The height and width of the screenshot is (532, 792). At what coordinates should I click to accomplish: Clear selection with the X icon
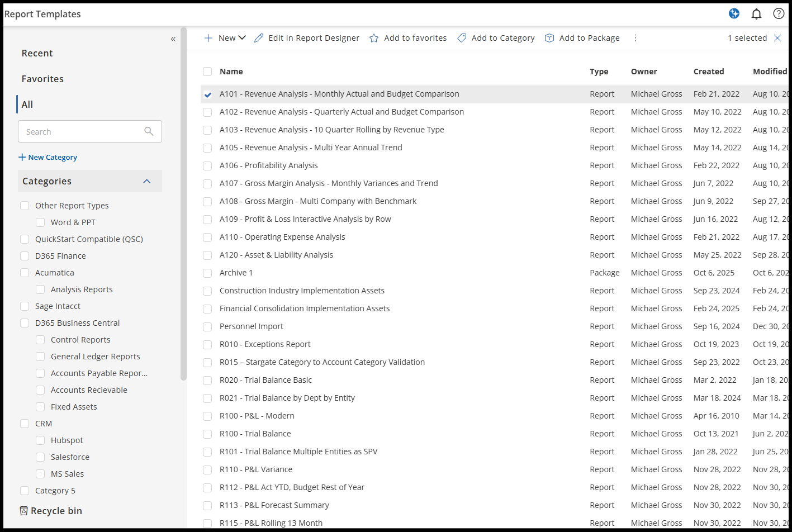[x=777, y=38]
